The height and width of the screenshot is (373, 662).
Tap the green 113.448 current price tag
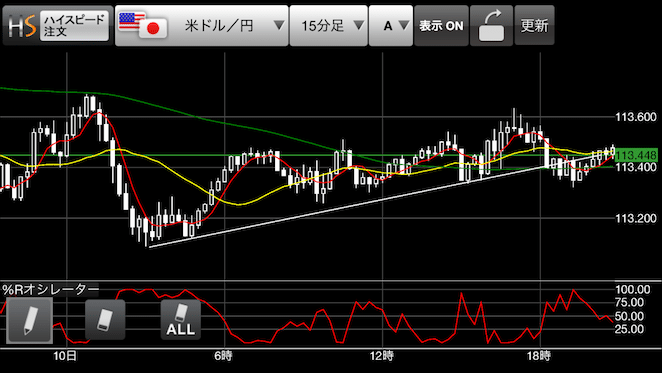(636, 155)
